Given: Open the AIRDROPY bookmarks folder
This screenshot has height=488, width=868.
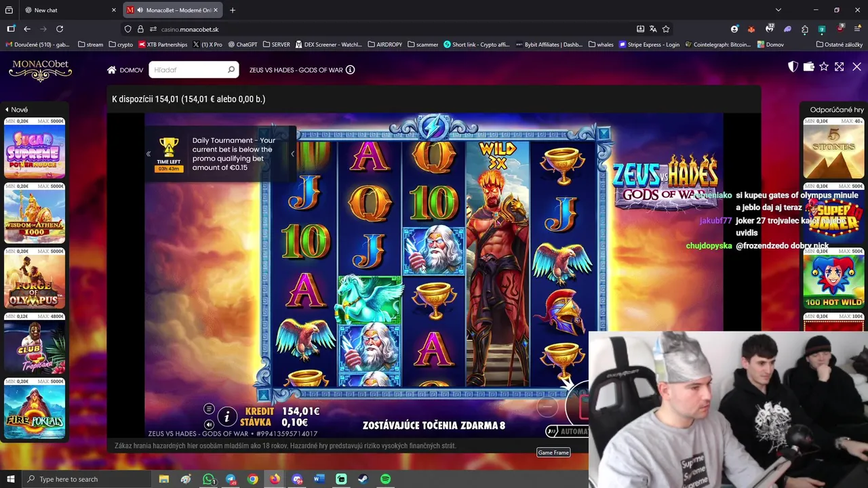Looking at the screenshot, I should click(385, 45).
